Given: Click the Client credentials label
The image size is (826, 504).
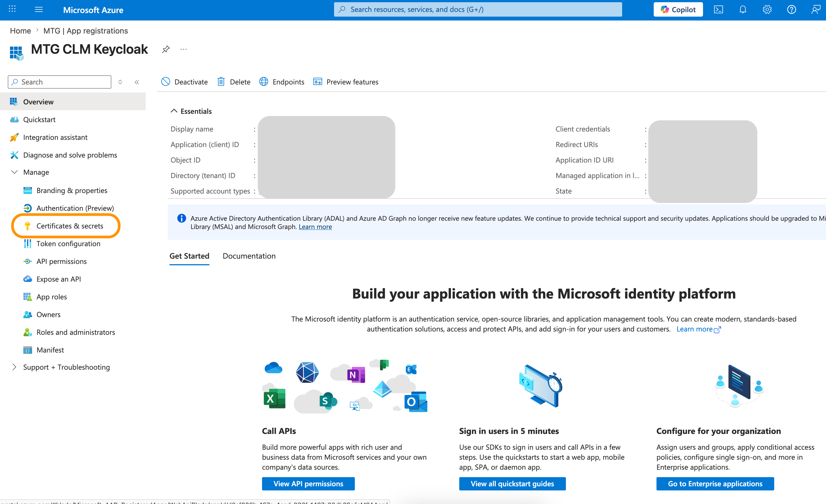Looking at the screenshot, I should pos(583,129).
